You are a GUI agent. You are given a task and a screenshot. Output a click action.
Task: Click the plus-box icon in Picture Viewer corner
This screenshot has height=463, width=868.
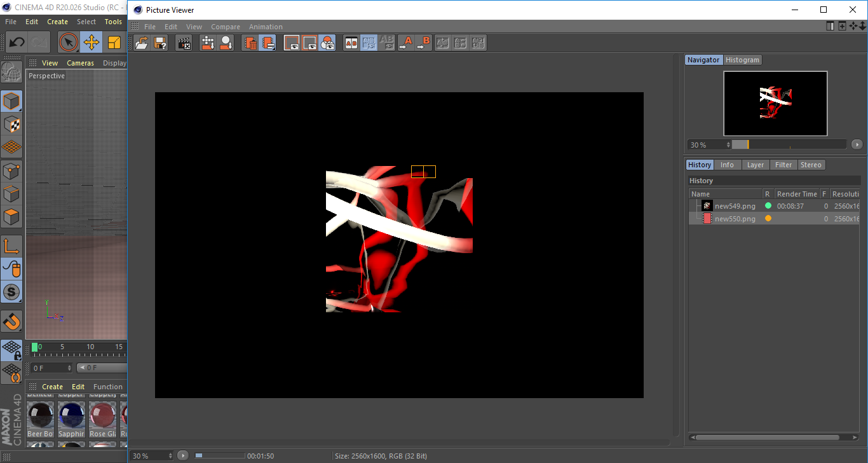[842, 26]
